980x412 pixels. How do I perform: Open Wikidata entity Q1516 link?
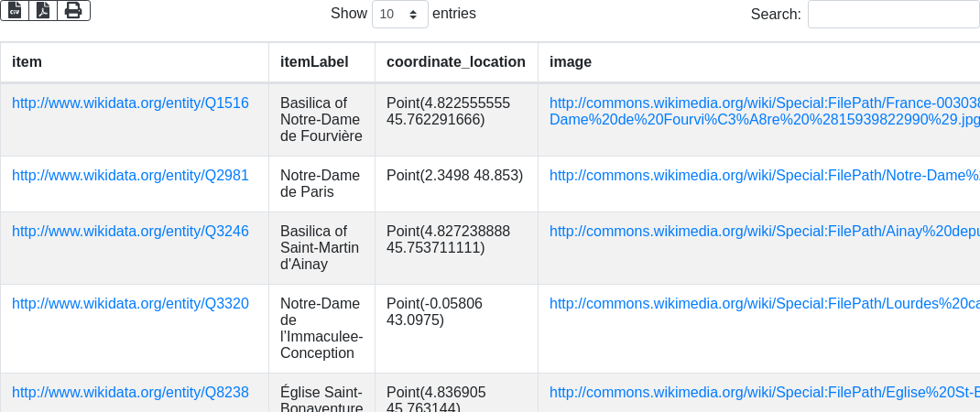(x=130, y=103)
